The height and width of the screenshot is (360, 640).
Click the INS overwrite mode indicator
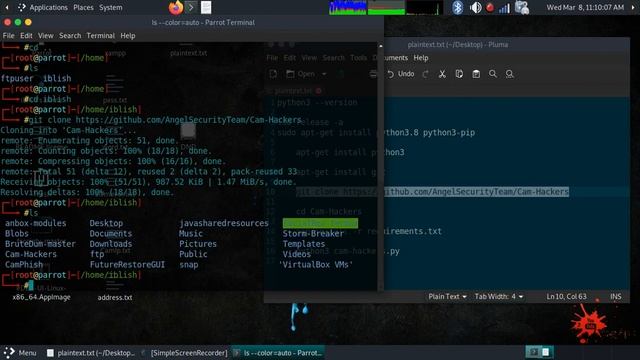pos(616,297)
